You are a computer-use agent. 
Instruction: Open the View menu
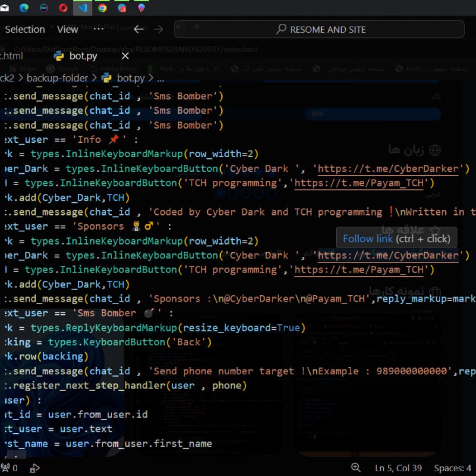67,30
